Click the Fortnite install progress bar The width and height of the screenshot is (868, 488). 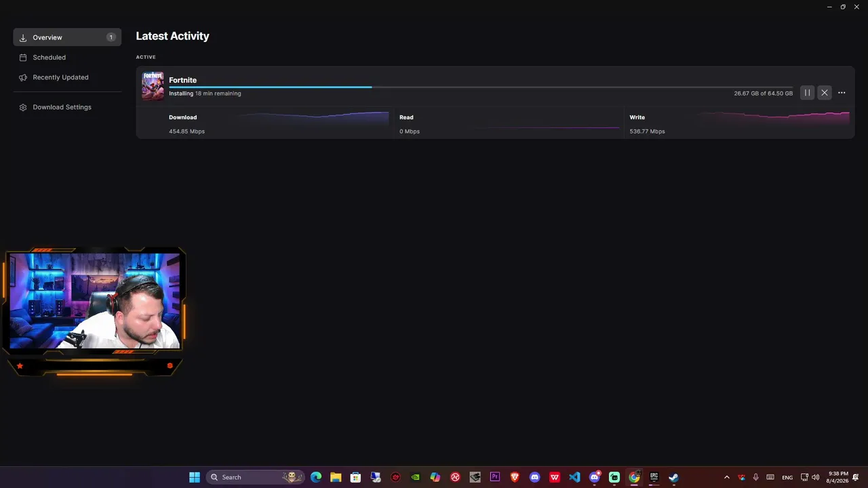coord(481,87)
